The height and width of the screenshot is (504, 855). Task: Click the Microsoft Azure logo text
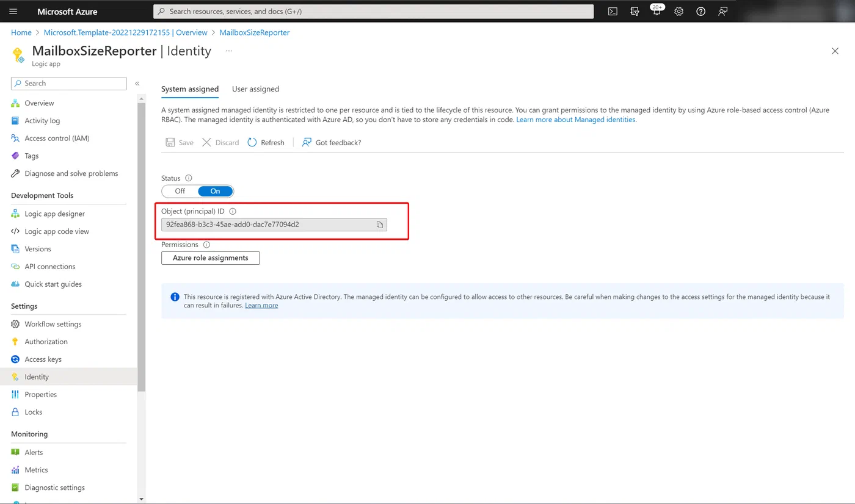point(67,12)
